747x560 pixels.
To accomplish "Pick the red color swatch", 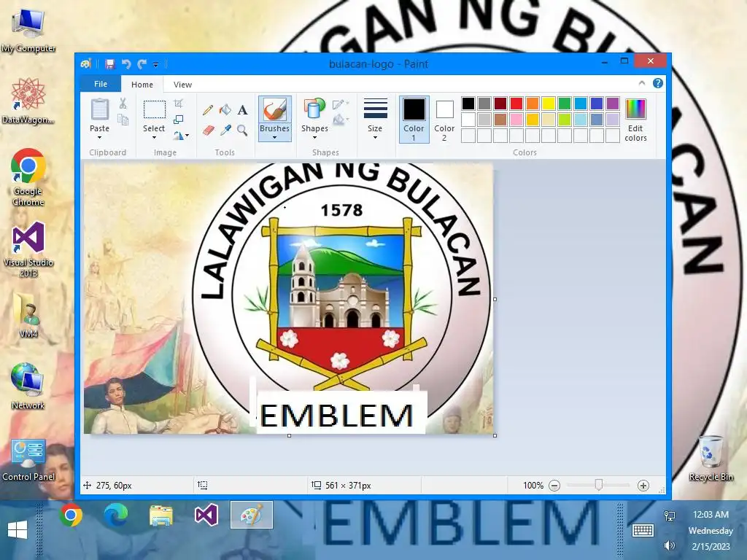I will click(516, 104).
